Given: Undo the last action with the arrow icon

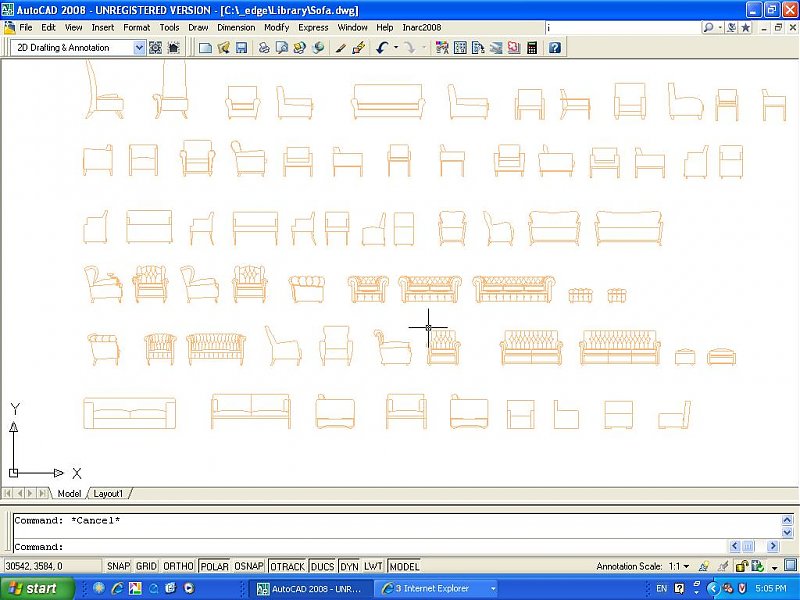Looking at the screenshot, I should (x=382, y=48).
